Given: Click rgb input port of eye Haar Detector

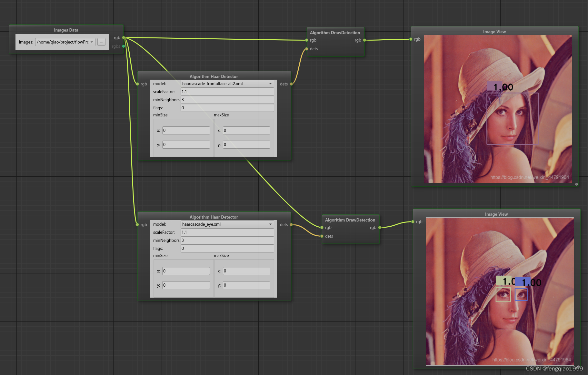Looking at the screenshot, I should [137, 225].
